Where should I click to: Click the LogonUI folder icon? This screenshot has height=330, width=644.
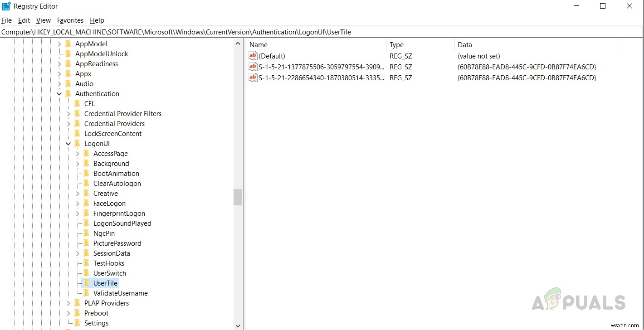(x=78, y=144)
